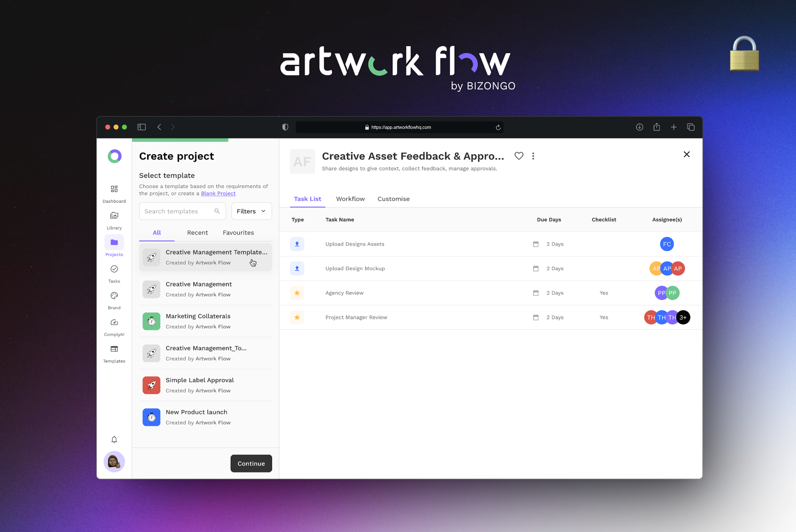The width and height of the screenshot is (796, 532).
Task: Select the Customise tab
Action: pyautogui.click(x=394, y=199)
